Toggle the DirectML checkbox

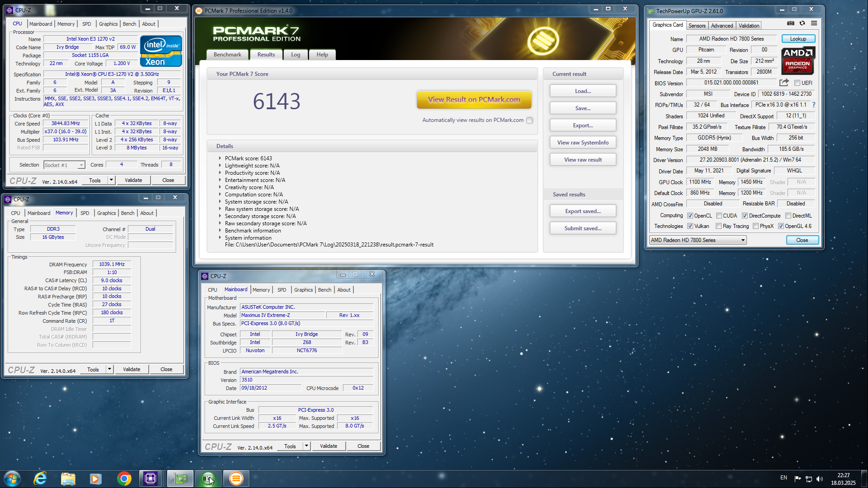[x=788, y=216]
